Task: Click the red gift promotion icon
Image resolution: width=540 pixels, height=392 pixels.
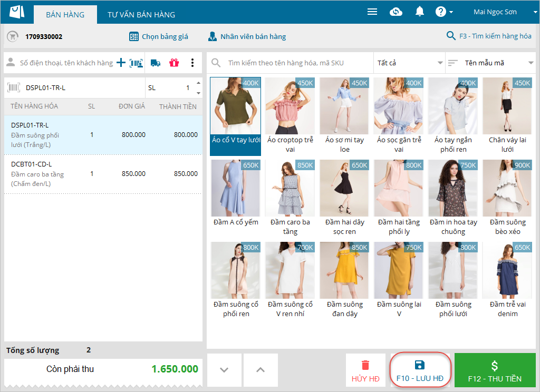Action: tap(174, 63)
